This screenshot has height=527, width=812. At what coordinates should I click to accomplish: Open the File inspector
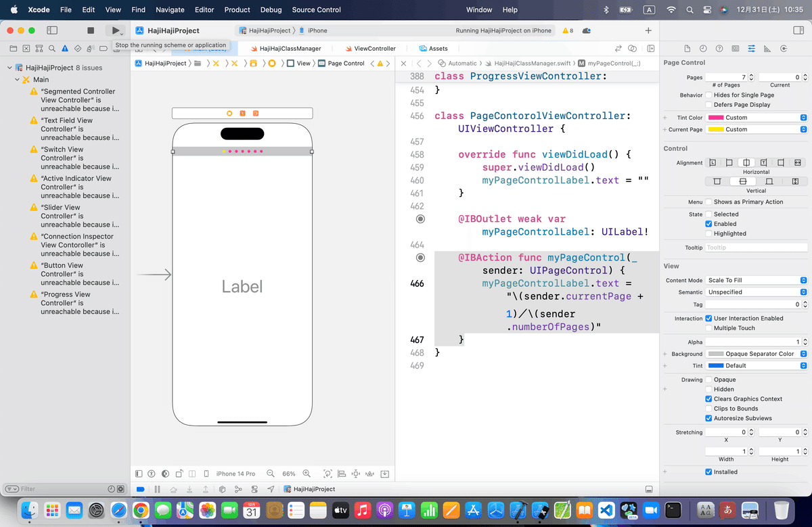[x=687, y=49]
